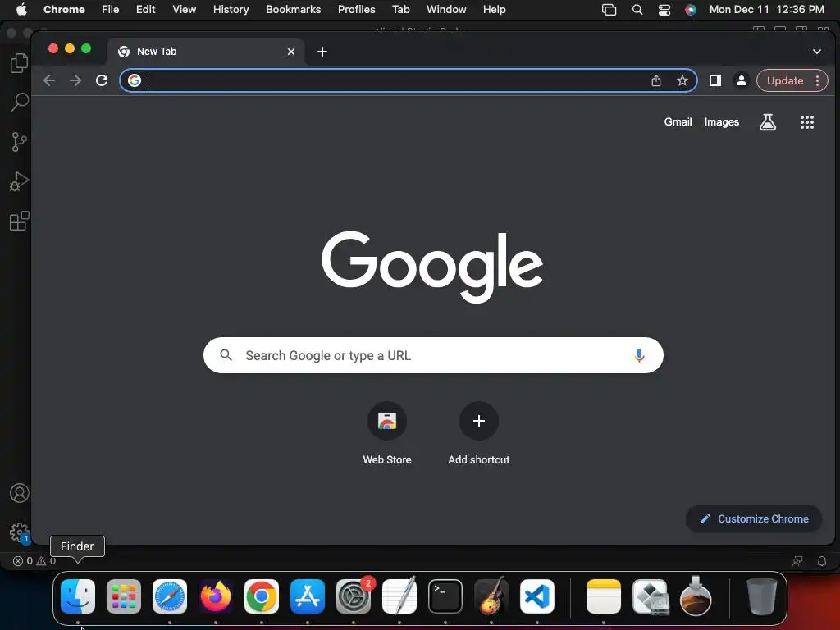
Task: Select the New Tab tab
Action: (206, 52)
